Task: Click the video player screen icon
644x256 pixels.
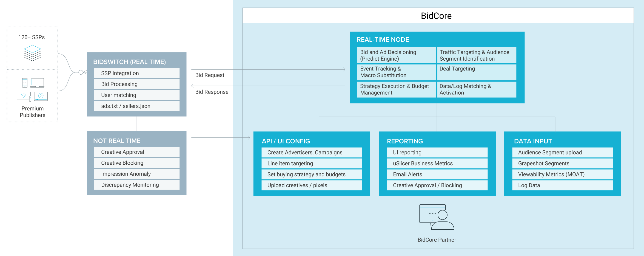Action: [41, 96]
